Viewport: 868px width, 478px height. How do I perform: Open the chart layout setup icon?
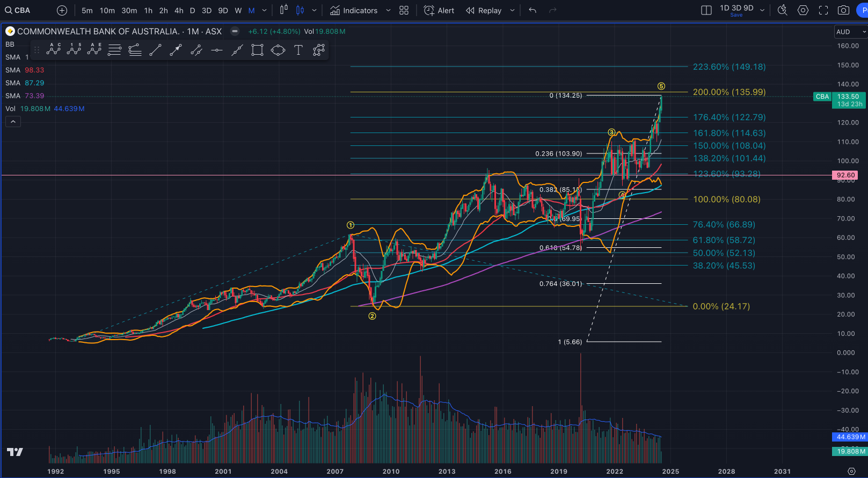point(706,10)
